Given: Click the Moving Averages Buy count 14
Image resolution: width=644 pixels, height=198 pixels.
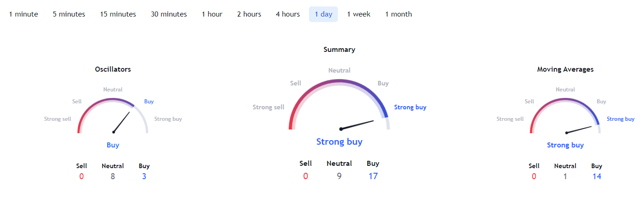Looking at the screenshot, I should click(597, 176).
